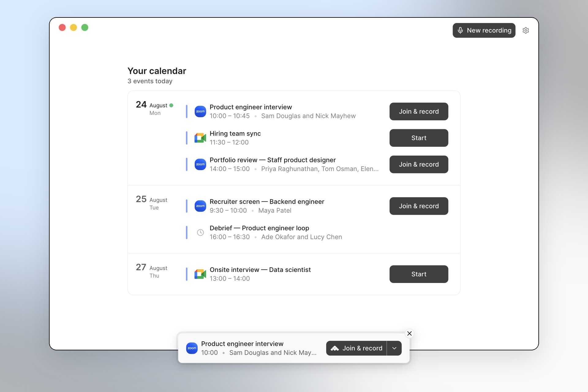Dismiss the popup with the X icon
The height and width of the screenshot is (392, 588).
pyautogui.click(x=409, y=334)
